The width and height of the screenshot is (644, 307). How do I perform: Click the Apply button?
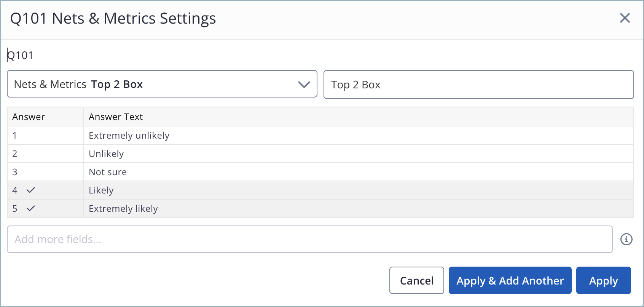tap(603, 281)
